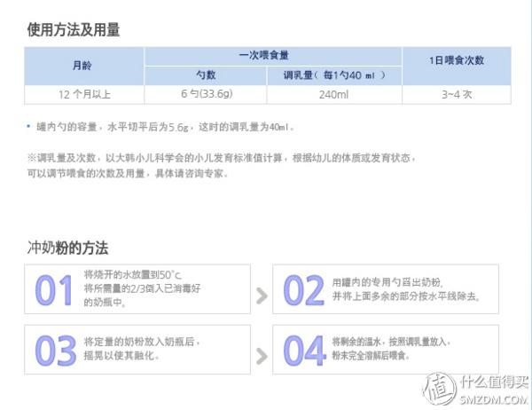The width and height of the screenshot is (532, 410).
Task: Click step 03 text 将定量的奶粉放入奶瓶后
Action: click(142, 342)
